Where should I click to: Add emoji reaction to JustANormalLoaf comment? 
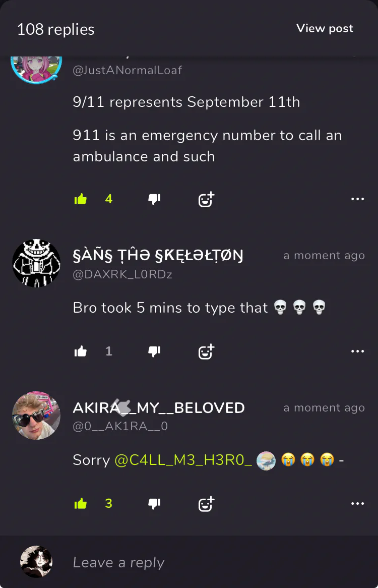pyautogui.click(x=206, y=199)
